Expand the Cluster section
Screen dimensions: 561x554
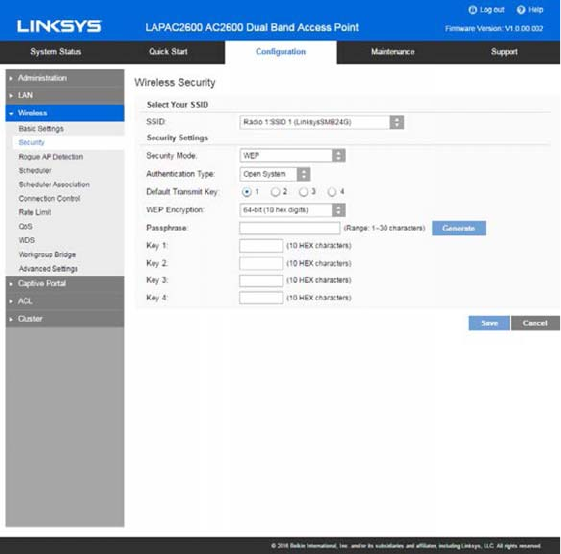[x=65, y=319]
